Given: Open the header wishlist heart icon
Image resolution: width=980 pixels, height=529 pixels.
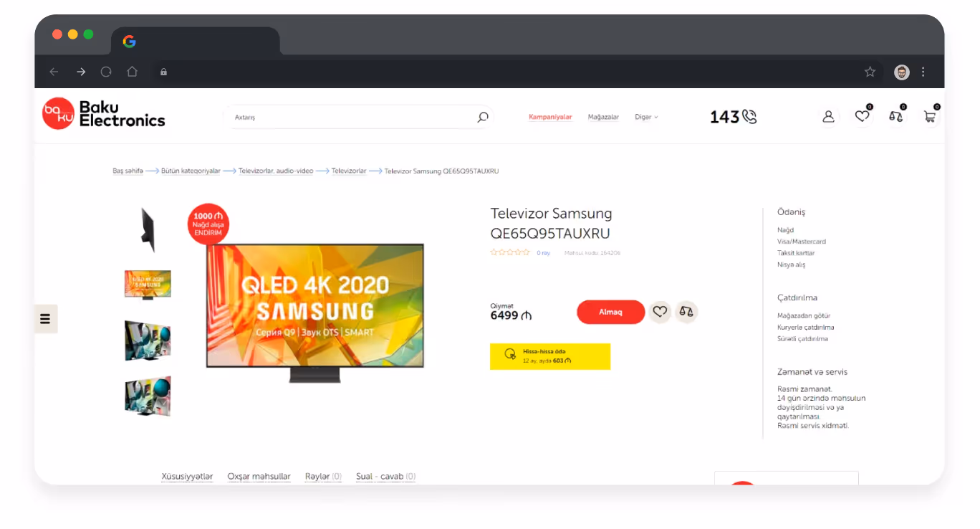Looking at the screenshot, I should [x=862, y=116].
